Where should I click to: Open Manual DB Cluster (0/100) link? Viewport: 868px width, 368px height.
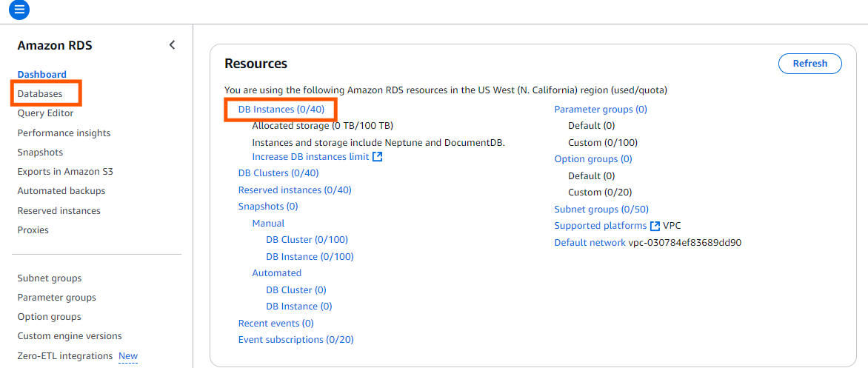307,240
